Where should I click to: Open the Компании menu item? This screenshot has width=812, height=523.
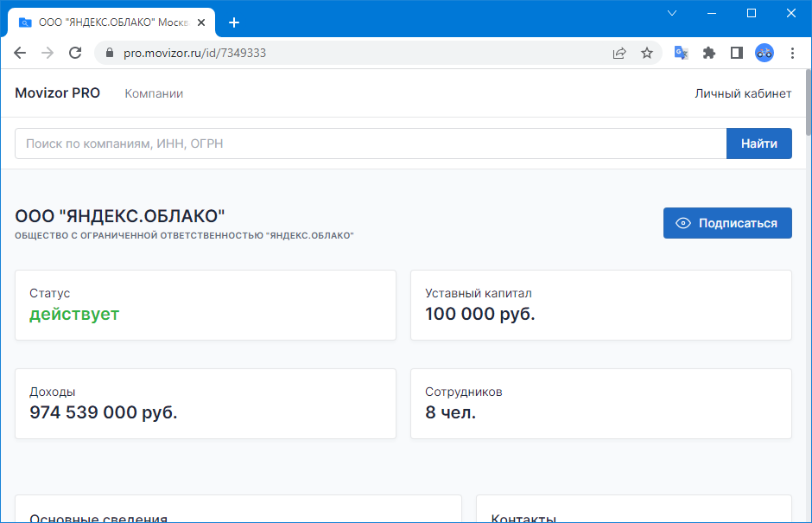coord(154,93)
